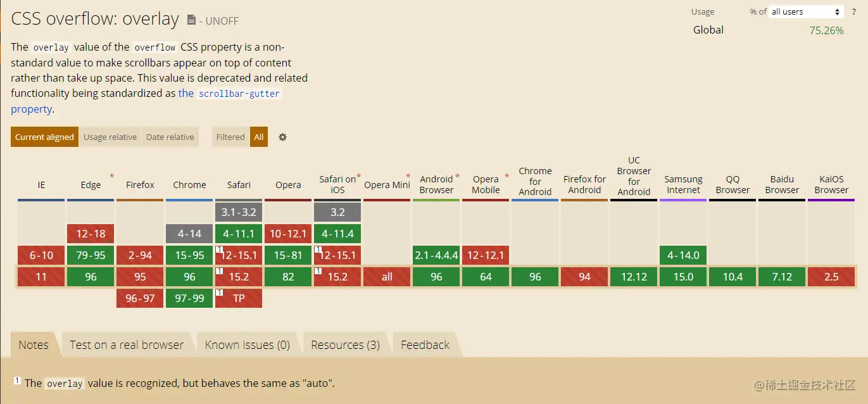The height and width of the screenshot is (404, 868).
Task: Click the Android Browser 2.1-4.4.4 cell
Action: coord(436,255)
